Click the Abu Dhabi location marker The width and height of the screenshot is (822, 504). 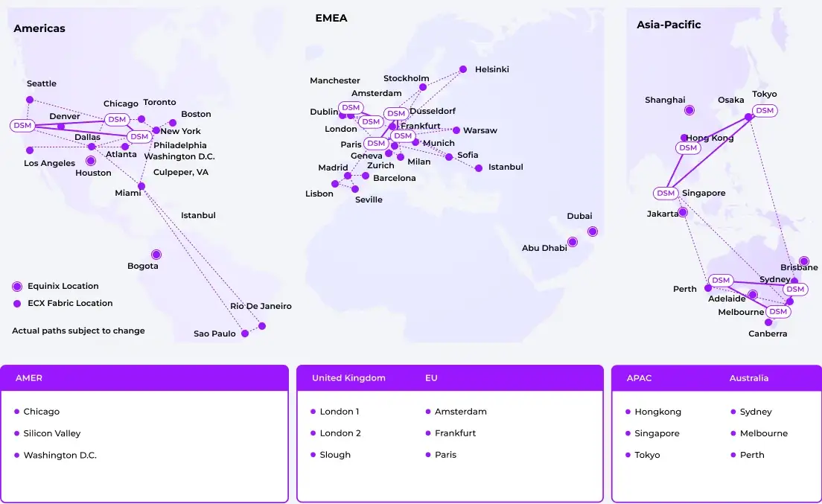click(x=573, y=242)
